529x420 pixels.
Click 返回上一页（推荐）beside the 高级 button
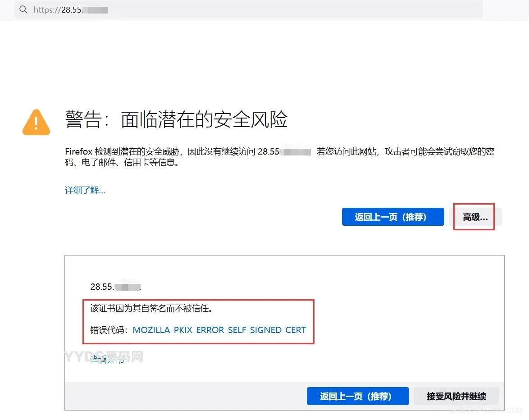(x=393, y=217)
